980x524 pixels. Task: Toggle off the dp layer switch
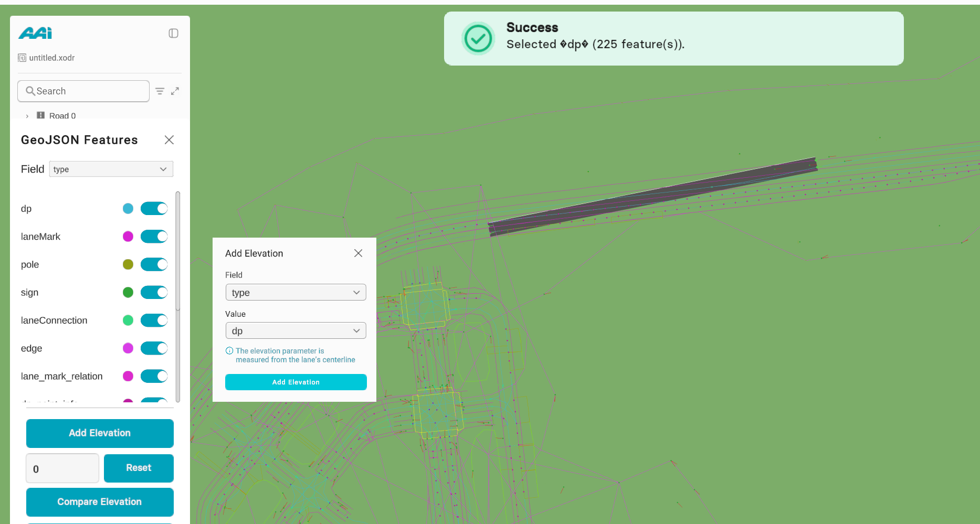[154, 209]
